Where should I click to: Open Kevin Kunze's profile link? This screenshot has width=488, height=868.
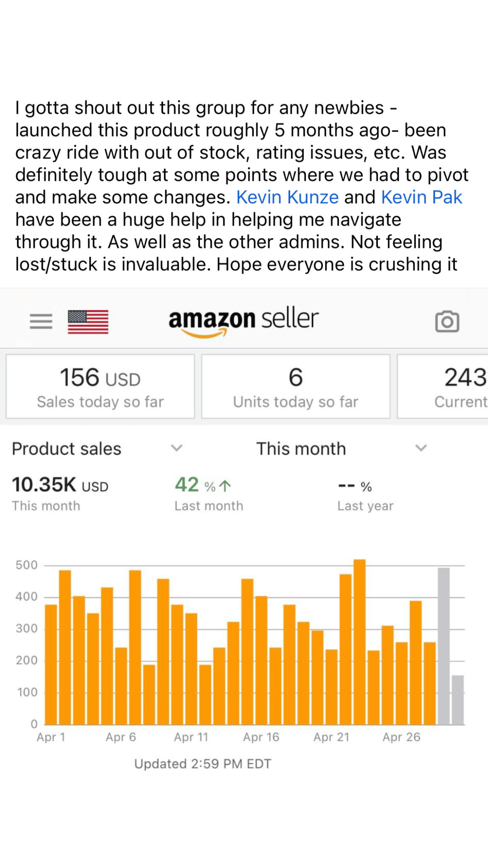click(x=287, y=198)
